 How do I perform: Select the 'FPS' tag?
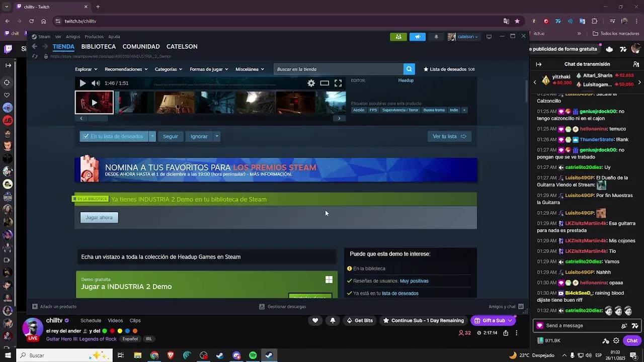(x=373, y=110)
